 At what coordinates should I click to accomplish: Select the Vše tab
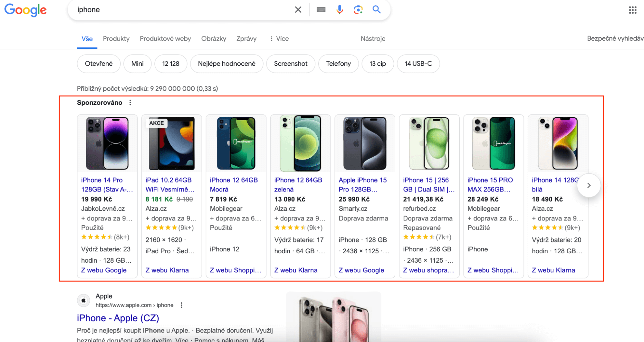(x=87, y=39)
